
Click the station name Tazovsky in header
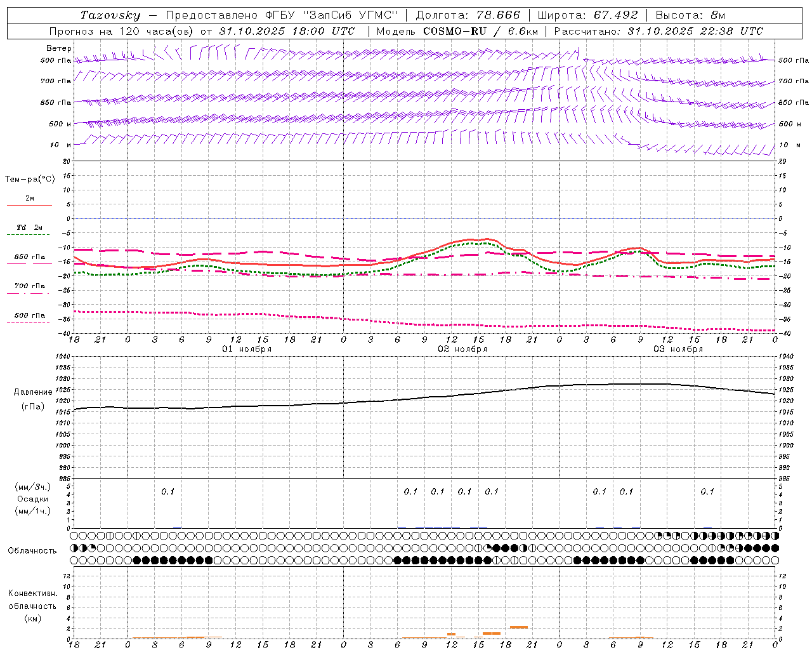110,15
